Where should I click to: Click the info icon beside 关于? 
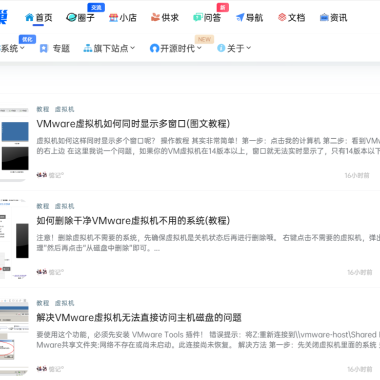pos(221,48)
